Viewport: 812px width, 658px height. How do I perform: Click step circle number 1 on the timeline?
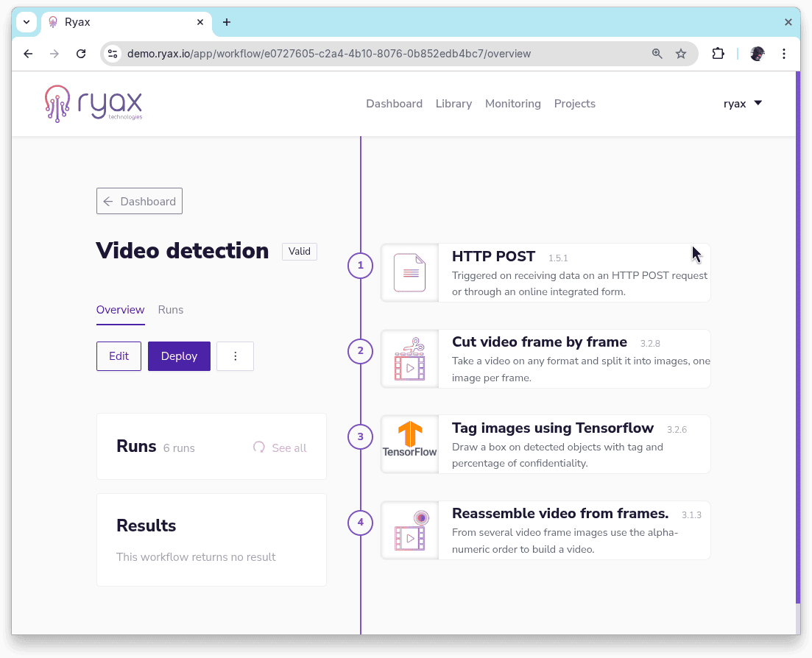pos(360,266)
